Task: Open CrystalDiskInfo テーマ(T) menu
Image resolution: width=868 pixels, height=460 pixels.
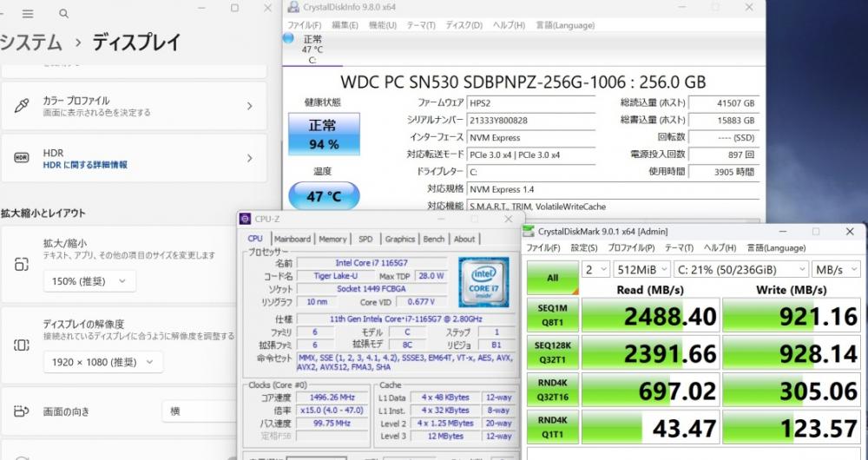Action: click(421, 25)
